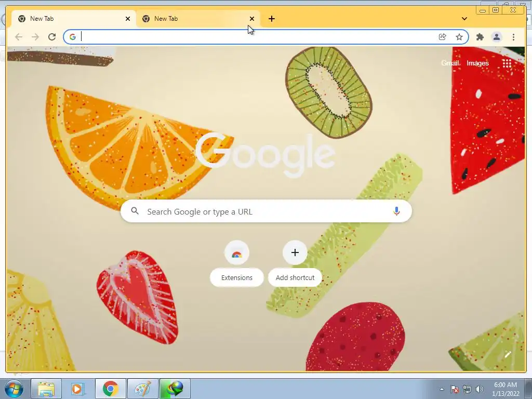
Task: Open Windows Explorer from taskbar
Action: pyautogui.click(x=46, y=389)
